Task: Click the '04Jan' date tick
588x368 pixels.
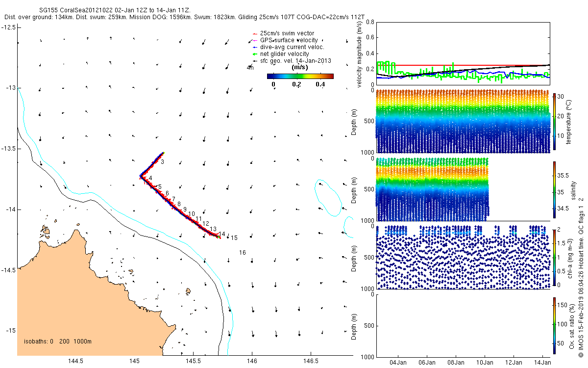Action: tap(398, 362)
